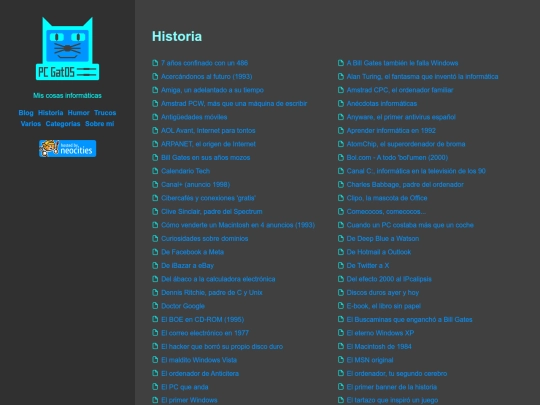540x405 pixels.
Task: Click the document icon beside 'Amiga, un adelantado a su tiempo'
Action: click(x=155, y=90)
